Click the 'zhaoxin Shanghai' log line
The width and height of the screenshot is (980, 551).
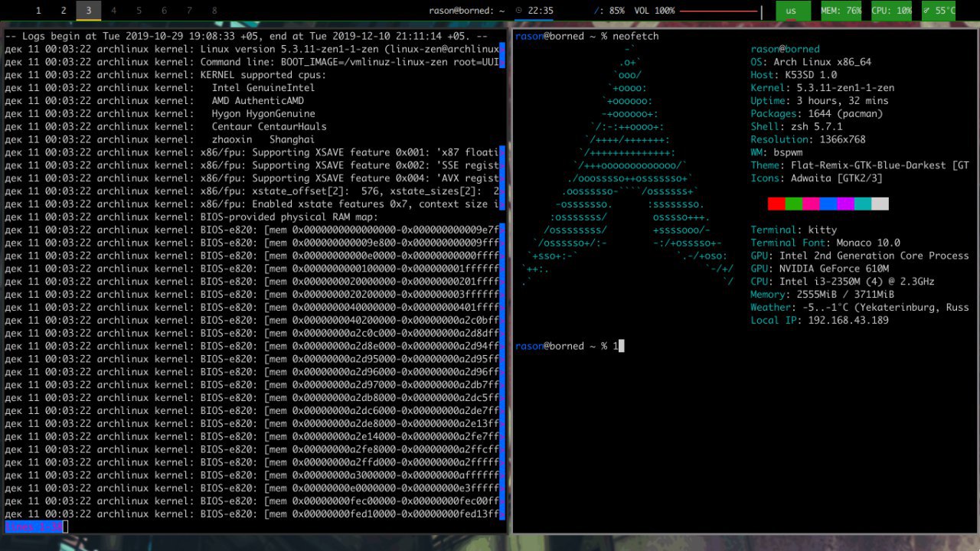[160, 139]
